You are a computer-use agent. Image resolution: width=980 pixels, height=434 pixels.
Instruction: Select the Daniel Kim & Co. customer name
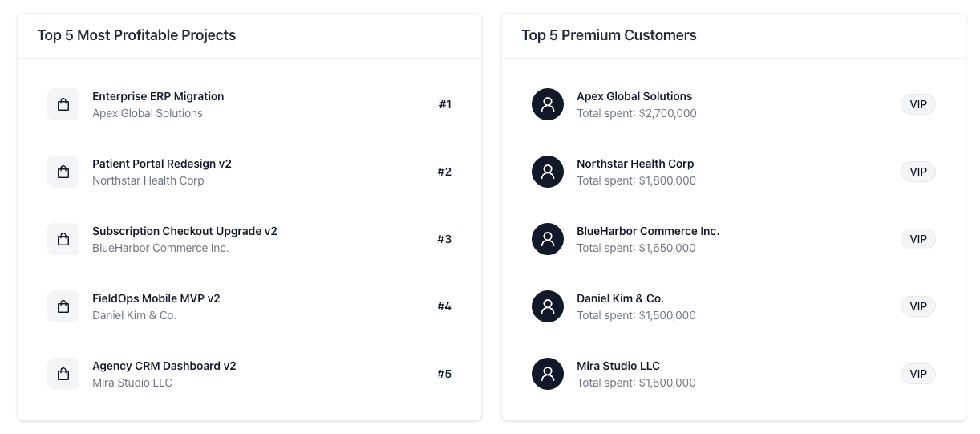[620, 298]
